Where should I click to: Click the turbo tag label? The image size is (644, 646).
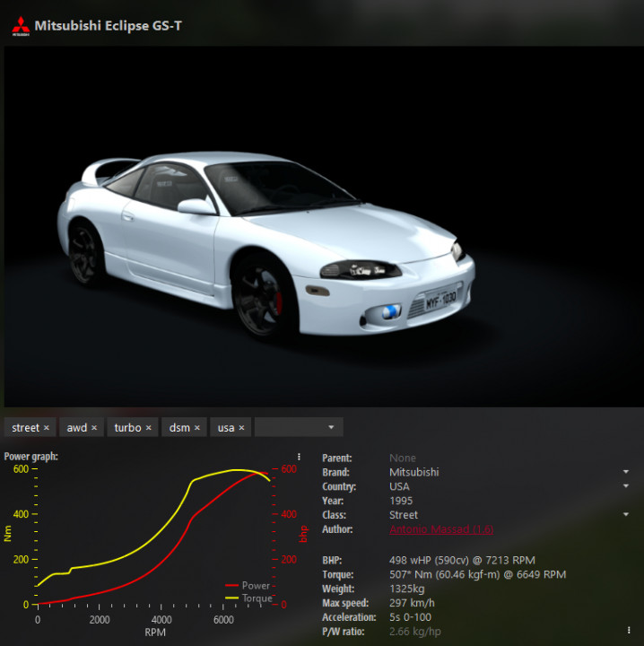(x=127, y=428)
